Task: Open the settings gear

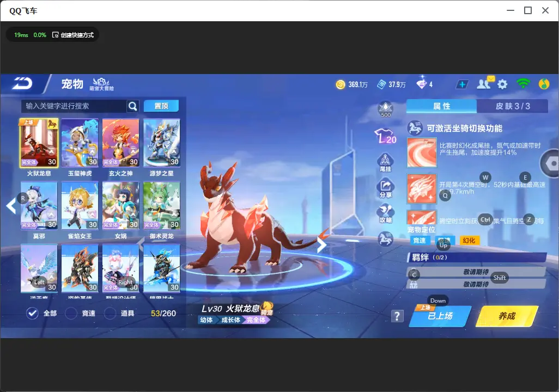Action: click(x=502, y=84)
